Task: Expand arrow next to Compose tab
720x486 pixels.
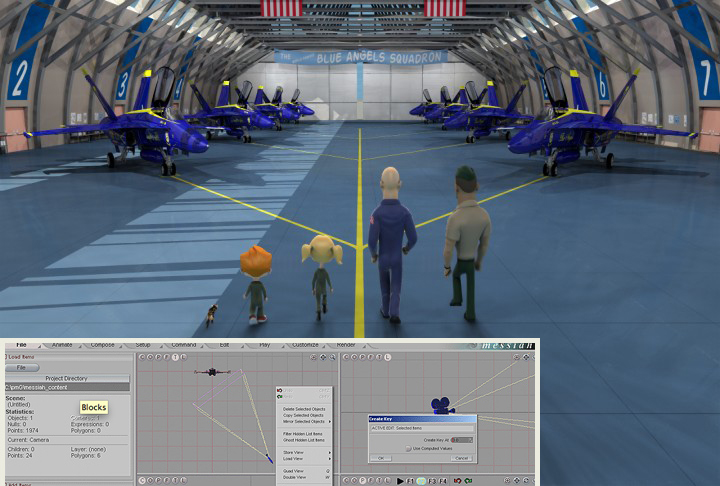Action: coord(120,347)
